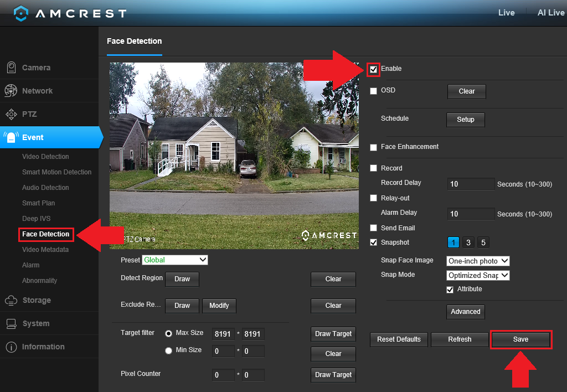Select snapshot count 3

[x=468, y=243]
